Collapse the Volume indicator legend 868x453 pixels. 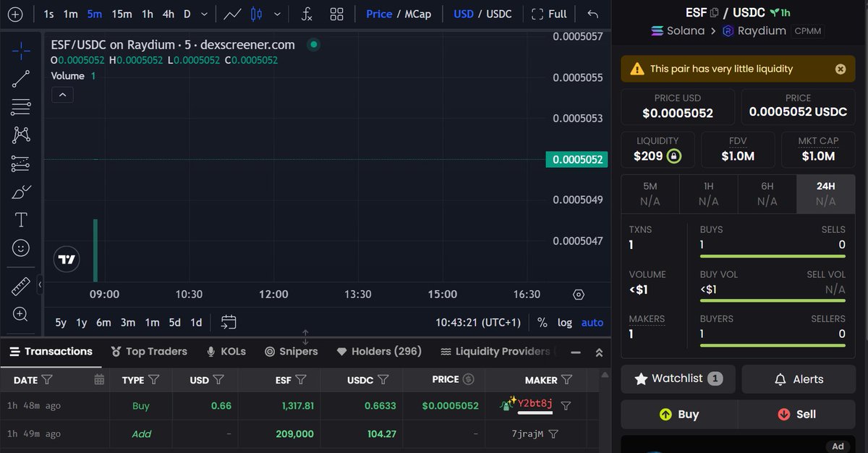click(x=62, y=95)
